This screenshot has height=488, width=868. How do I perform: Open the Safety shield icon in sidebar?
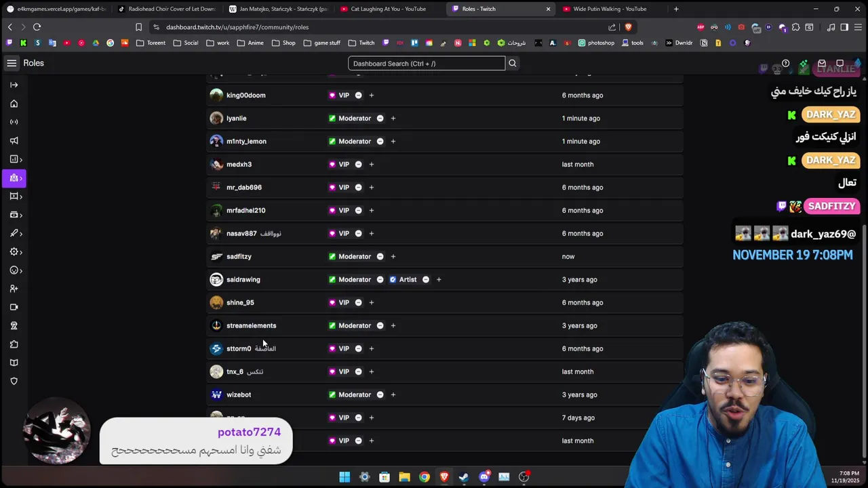tap(14, 381)
